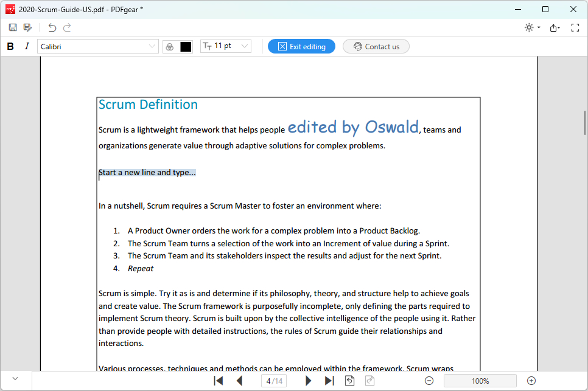Close the PDFgear window
Screen dimensions: 588x391
pos(573,9)
